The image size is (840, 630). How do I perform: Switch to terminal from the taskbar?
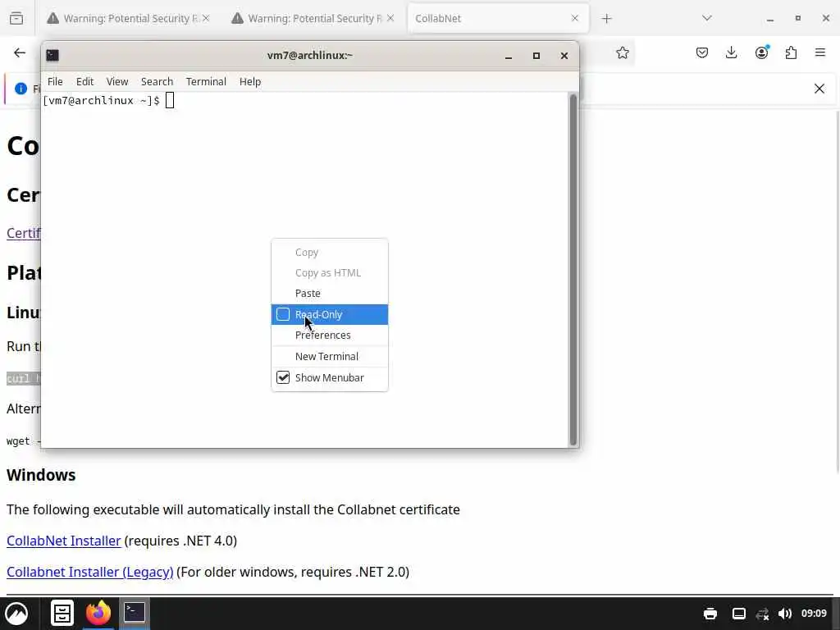click(x=135, y=612)
